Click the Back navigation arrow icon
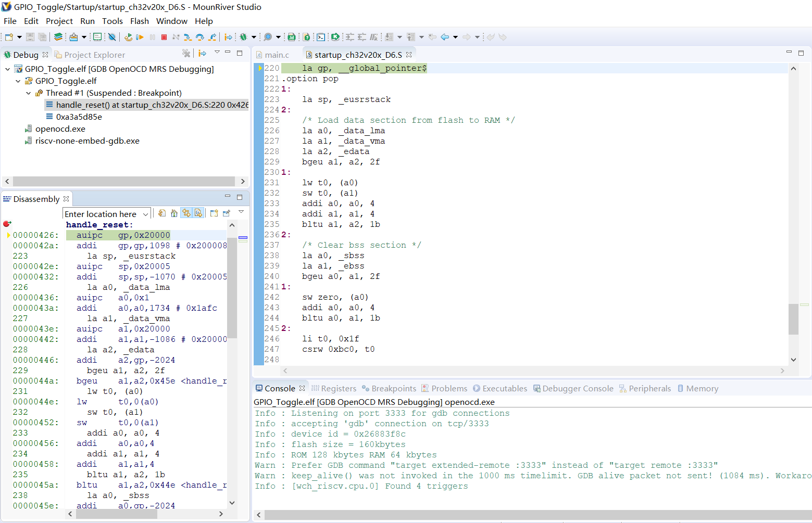The image size is (812, 523). point(445,37)
